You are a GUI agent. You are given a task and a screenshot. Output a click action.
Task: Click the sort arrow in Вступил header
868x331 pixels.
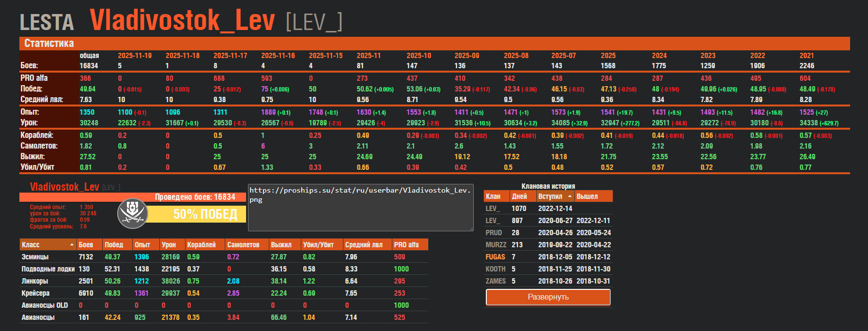(x=570, y=196)
